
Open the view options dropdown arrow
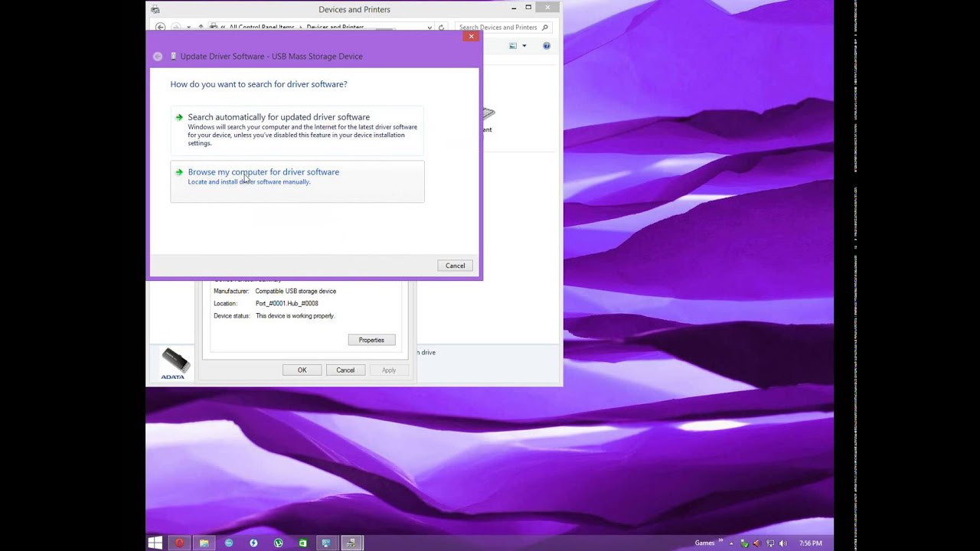(x=524, y=46)
